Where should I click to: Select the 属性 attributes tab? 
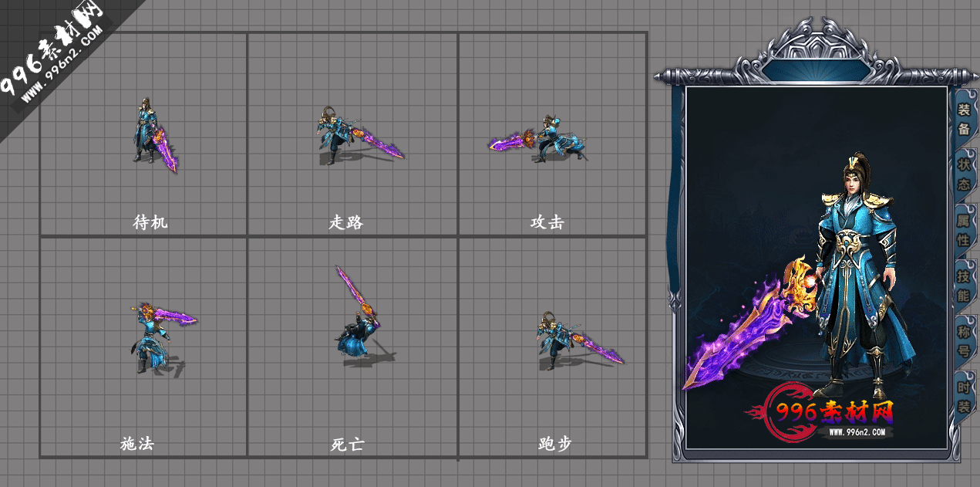point(964,230)
